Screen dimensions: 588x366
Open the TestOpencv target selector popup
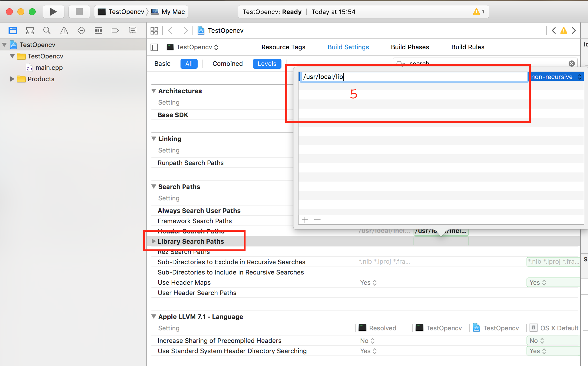point(193,47)
